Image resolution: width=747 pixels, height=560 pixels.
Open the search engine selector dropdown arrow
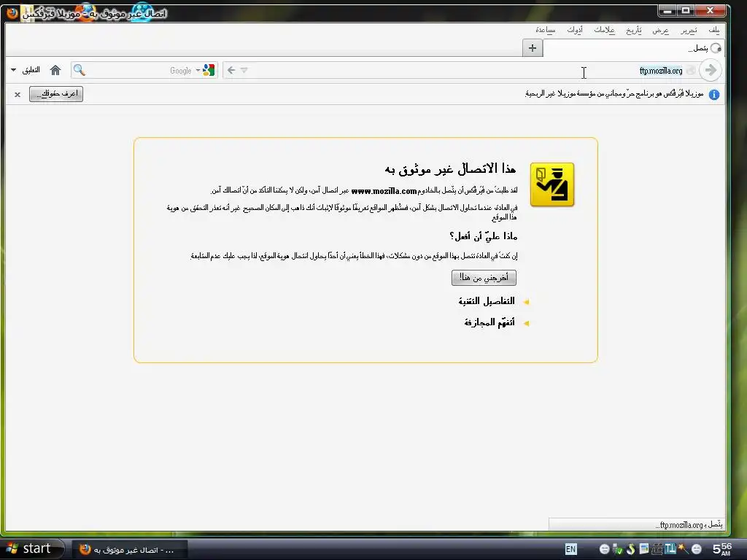click(x=198, y=71)
